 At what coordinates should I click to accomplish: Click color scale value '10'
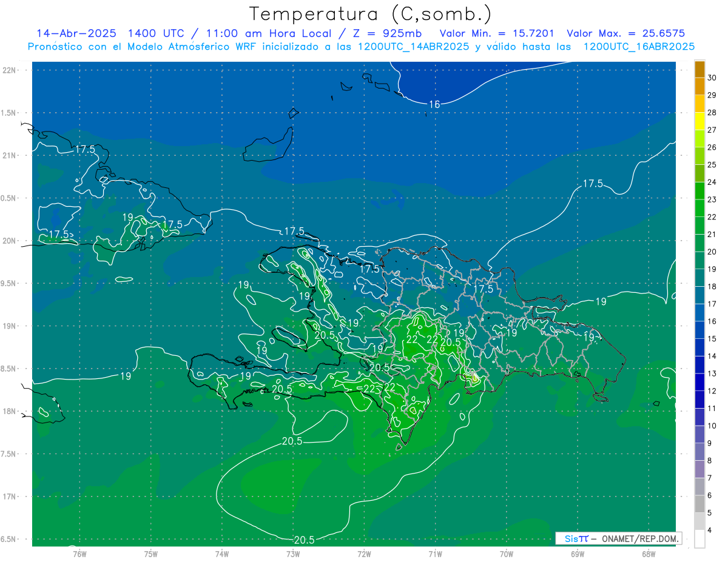pyautogui.click(x=712, y=426)
